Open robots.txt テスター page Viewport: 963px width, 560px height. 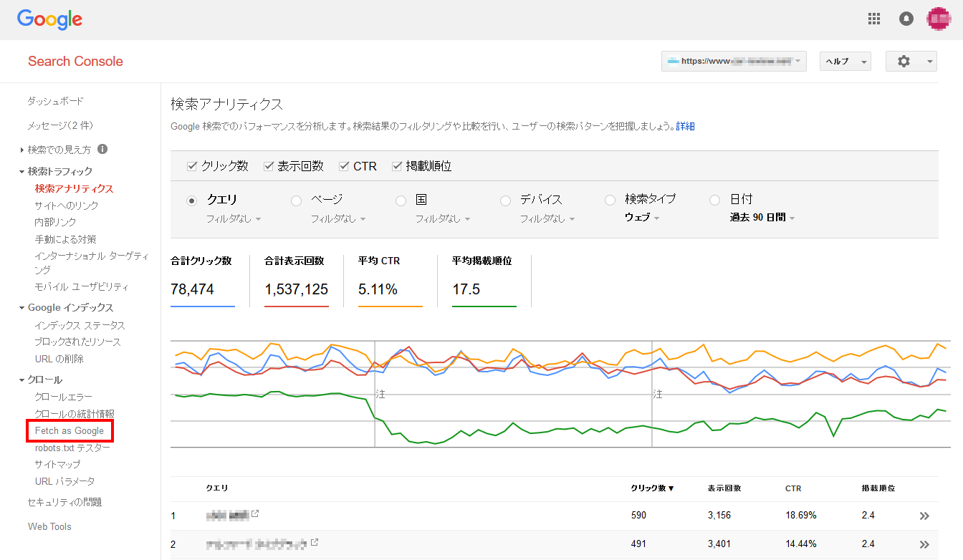tap(72, 448)
